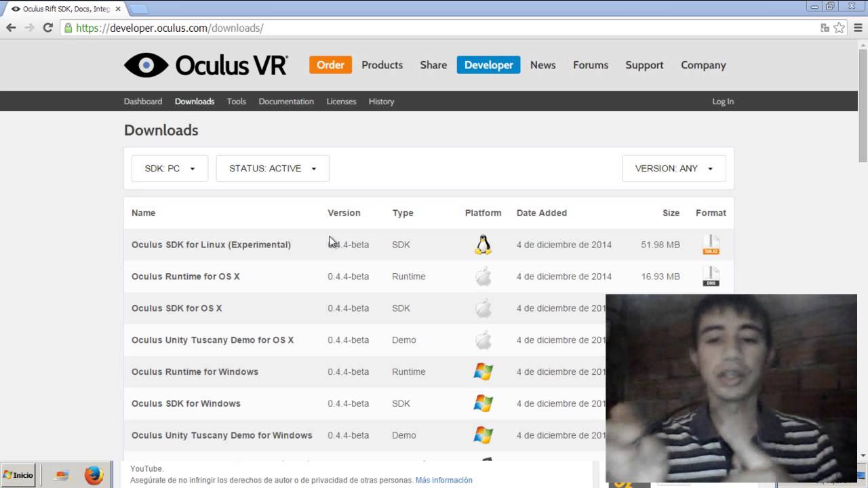Viewport: 868px width, 488px height.
Task: Click Windows icon in Oculus SDK for Windows row
Action: [x=483, y=403]
